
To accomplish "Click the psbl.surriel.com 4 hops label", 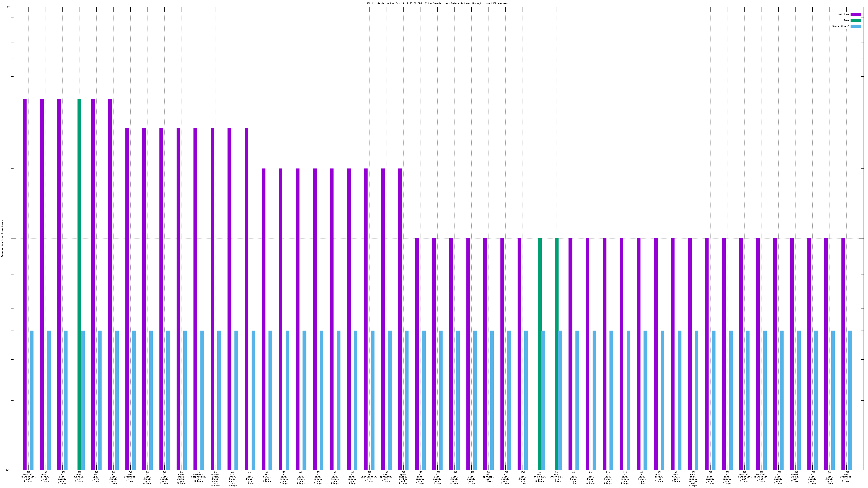I will coord(79,477).
